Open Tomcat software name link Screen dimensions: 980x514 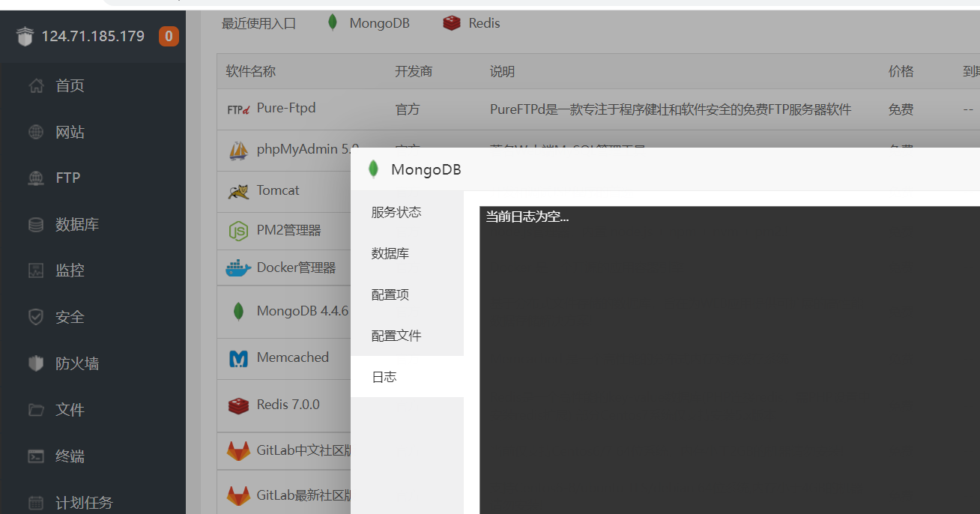[x=278, y=190]
